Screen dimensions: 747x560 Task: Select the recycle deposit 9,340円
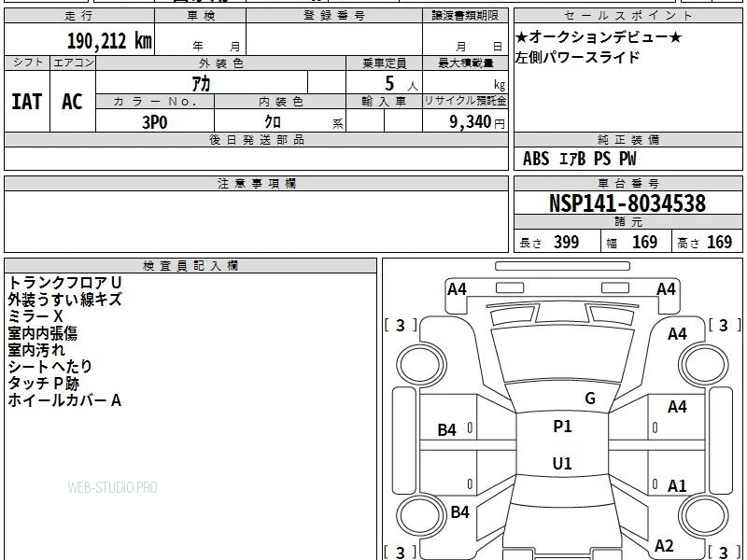pos(477,122)
